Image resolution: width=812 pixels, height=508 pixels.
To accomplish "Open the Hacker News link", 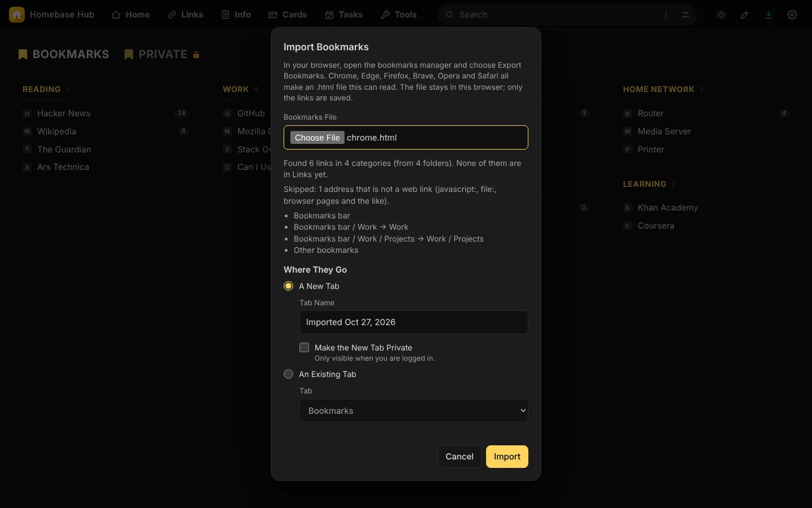I will point(64,113).
